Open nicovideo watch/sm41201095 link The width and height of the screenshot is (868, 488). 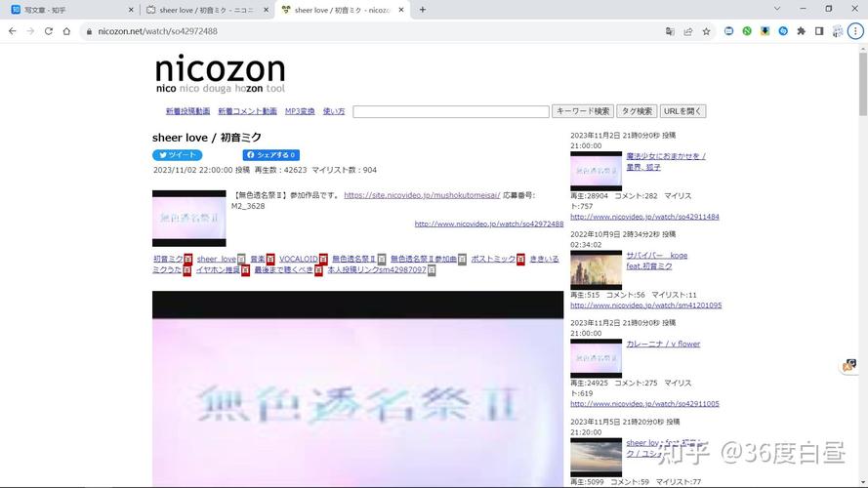tap(646, 305)
